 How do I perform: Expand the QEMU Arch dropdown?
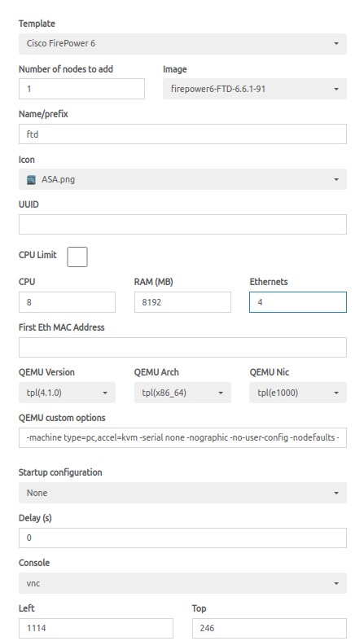pos(182,393)
